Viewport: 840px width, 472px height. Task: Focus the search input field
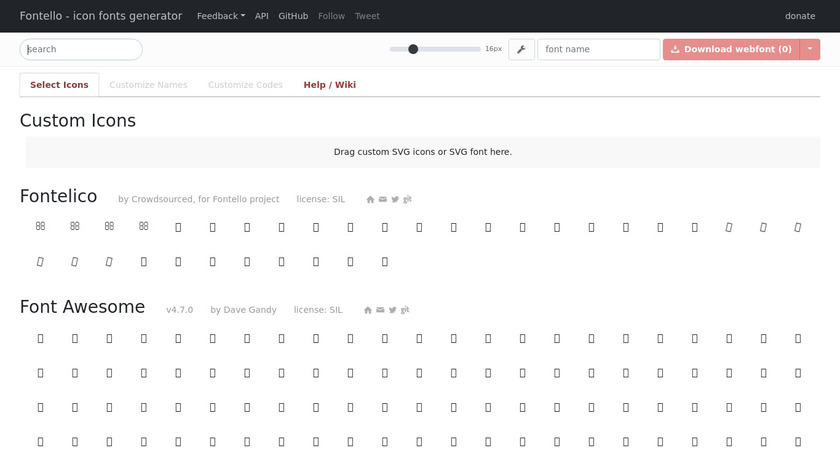81,49
